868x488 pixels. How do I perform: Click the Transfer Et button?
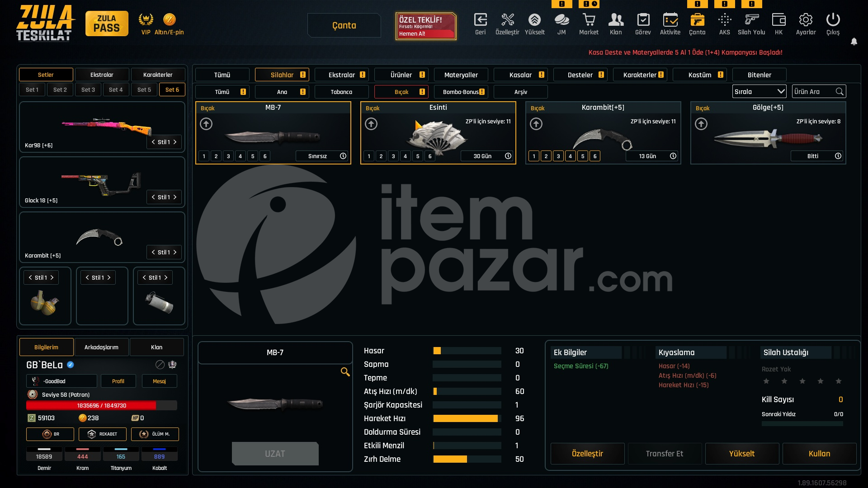pos(665,454)
